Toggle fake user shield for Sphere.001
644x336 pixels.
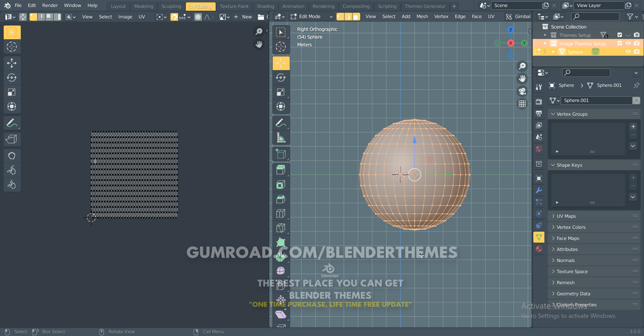pos(636,100)
